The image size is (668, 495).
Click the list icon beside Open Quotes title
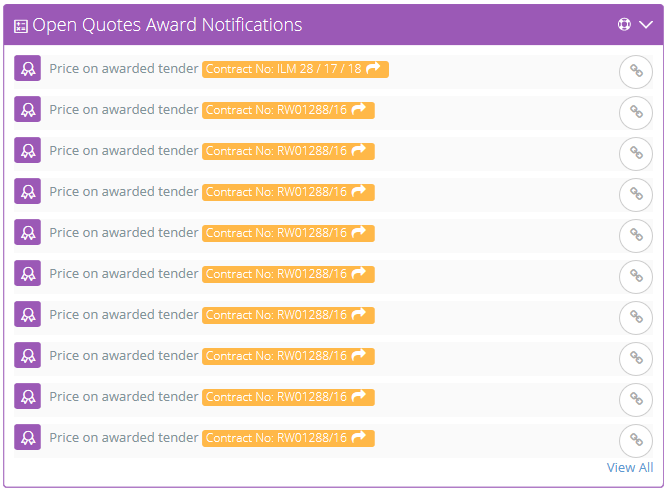[x=20, y=26]
